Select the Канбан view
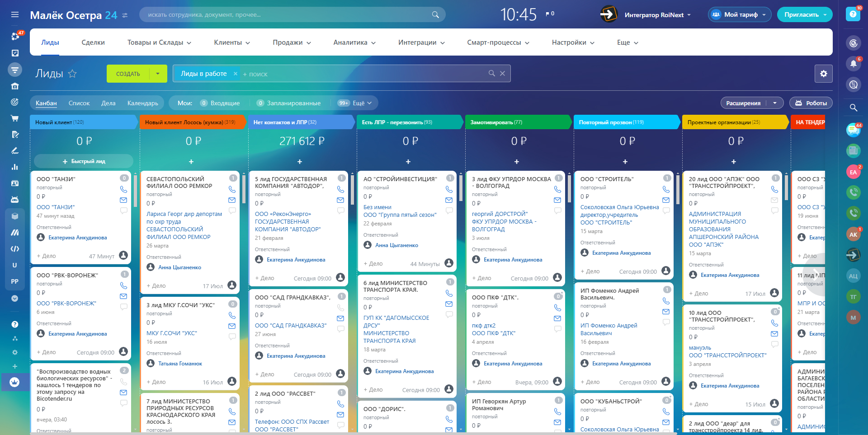The height and width of the screenshot is (435, 868). (x=46, y=103)
